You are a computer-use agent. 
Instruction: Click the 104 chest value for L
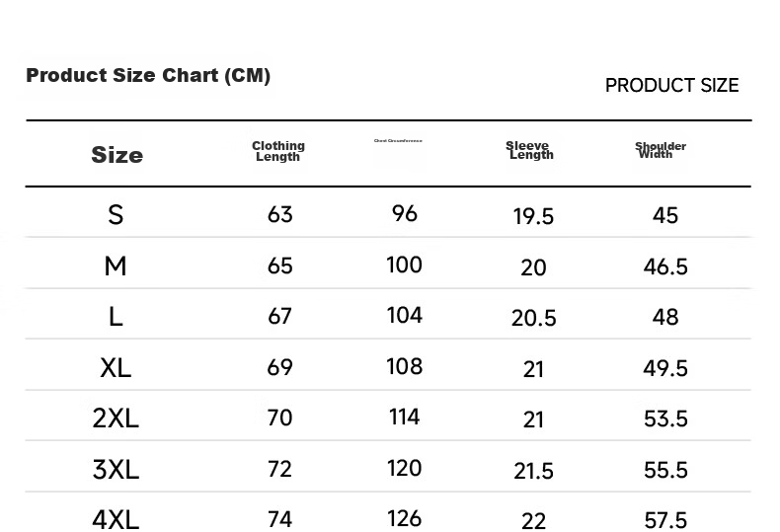point(405,315)
